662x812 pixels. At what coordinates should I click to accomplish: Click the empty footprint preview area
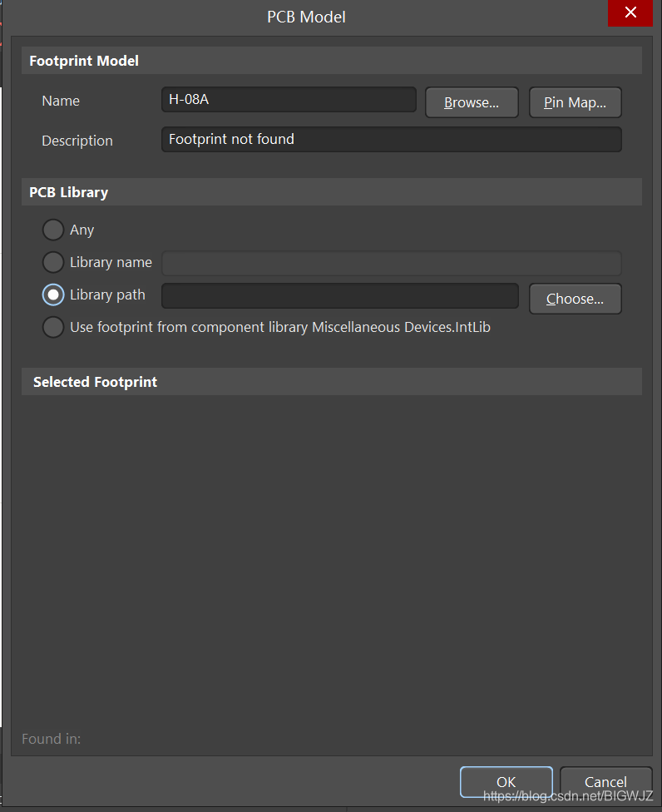coord(331,557)
